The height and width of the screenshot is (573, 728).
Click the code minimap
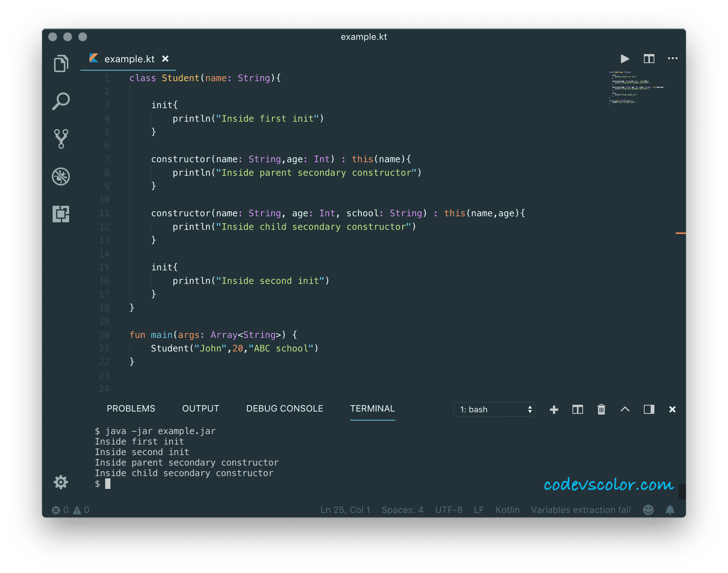click(636, 87)
